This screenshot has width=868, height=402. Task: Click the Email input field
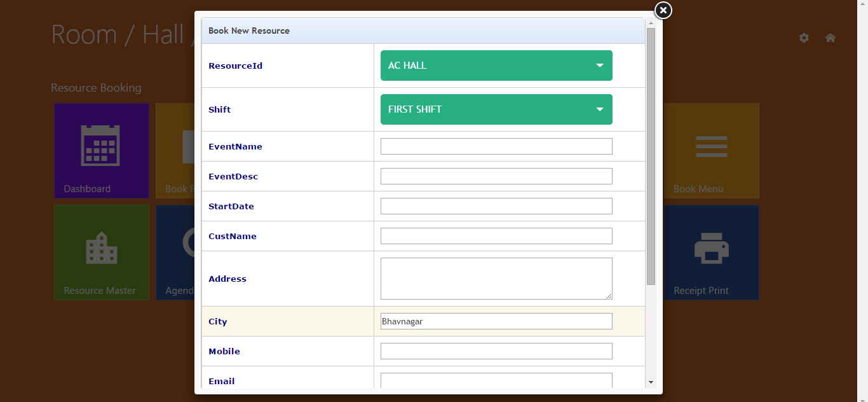click(x=496, y=380)
